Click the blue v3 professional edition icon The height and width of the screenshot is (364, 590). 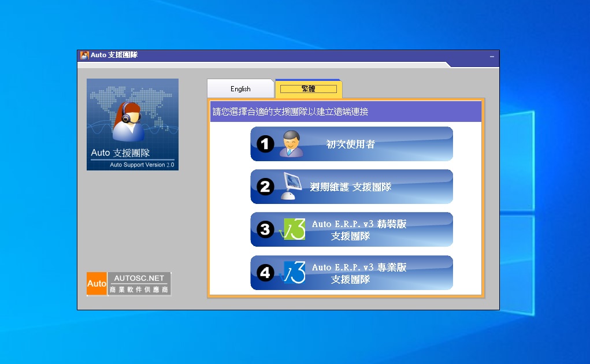point(293,272)
